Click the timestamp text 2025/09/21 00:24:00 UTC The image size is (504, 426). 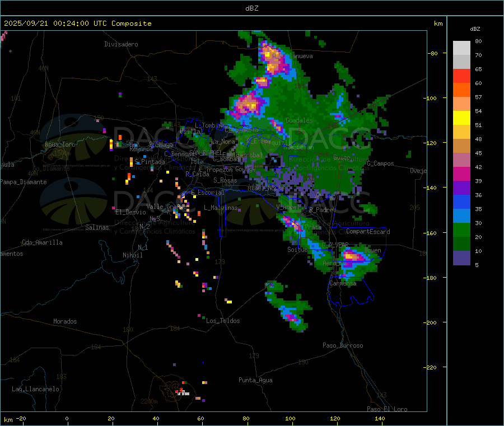55,24
